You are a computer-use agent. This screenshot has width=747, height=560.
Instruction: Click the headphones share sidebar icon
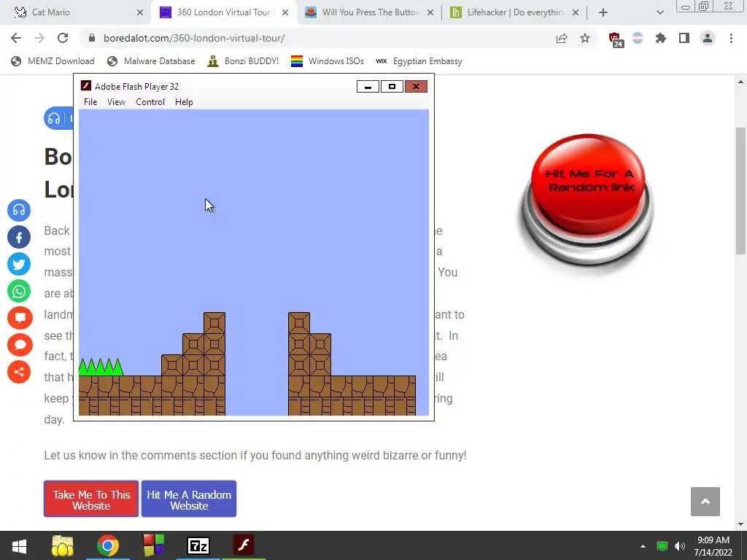(x=19, y=210)
